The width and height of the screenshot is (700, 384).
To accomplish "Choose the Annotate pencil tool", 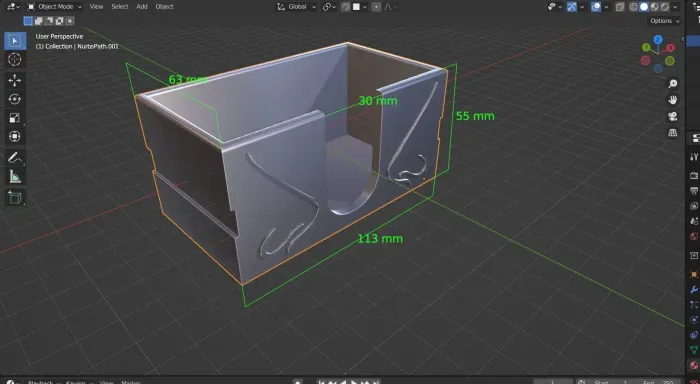I will pos(15,157).
